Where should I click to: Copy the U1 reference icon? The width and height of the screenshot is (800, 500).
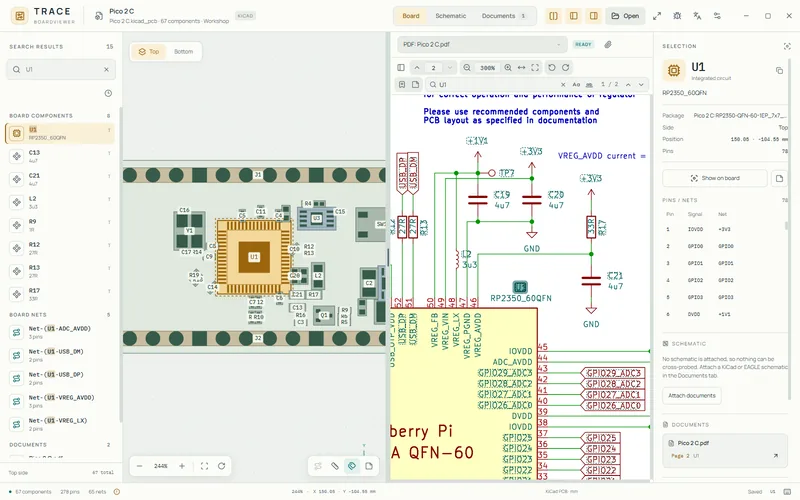coord(779,70)
